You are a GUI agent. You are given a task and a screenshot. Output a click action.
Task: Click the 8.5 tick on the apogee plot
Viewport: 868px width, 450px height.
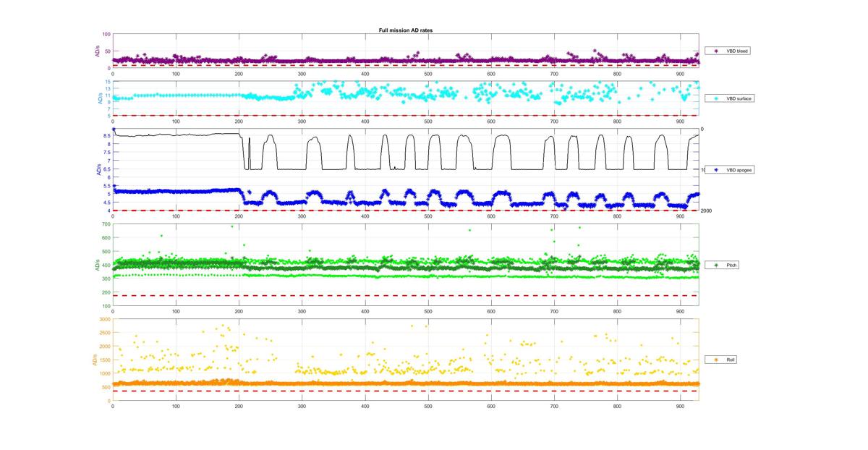pyautogui.click(x=106, y=136)
